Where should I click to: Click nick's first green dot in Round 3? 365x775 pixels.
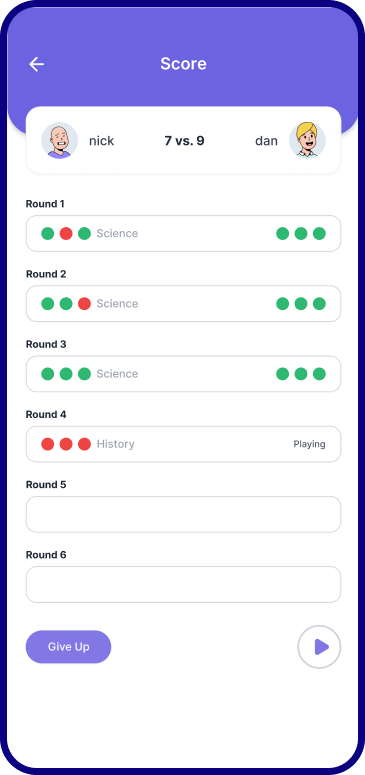pos(47,374)
